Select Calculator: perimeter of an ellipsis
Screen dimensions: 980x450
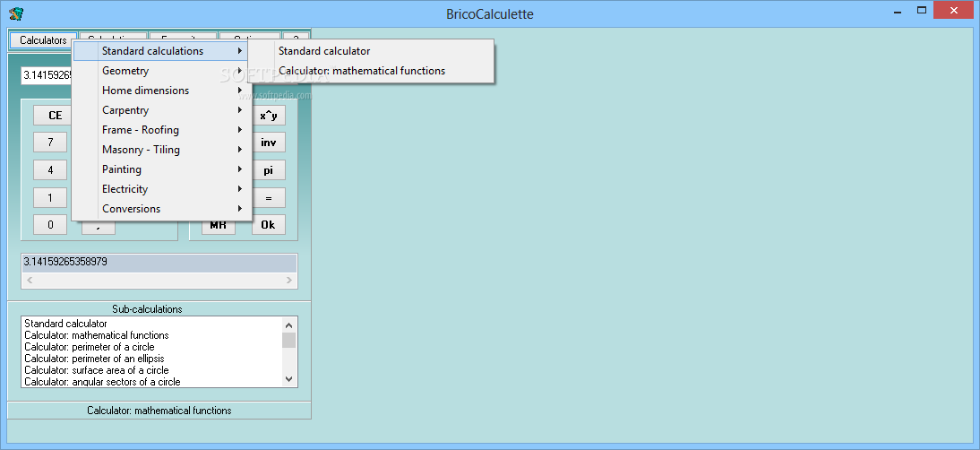[152, 359]
